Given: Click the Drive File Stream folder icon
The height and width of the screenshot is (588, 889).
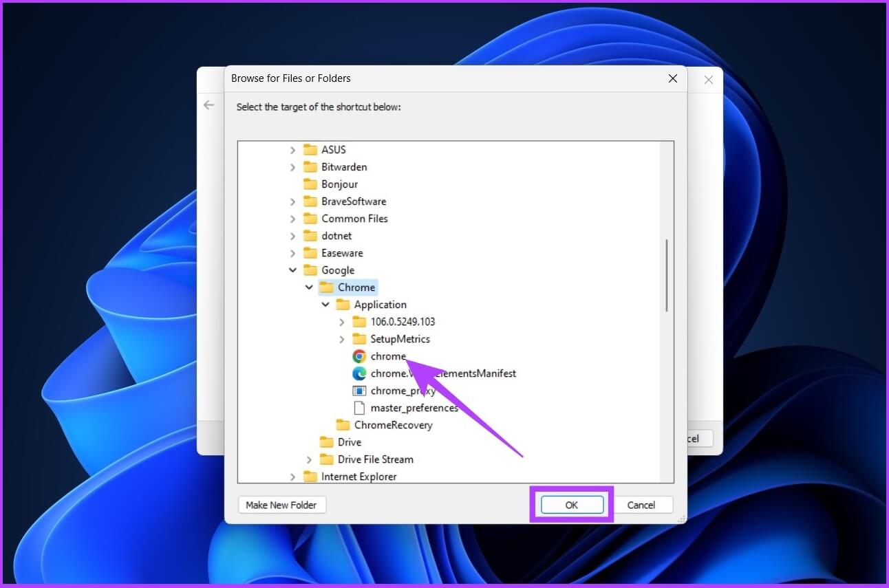Looking at the screenshot, I should pos(327,459).
